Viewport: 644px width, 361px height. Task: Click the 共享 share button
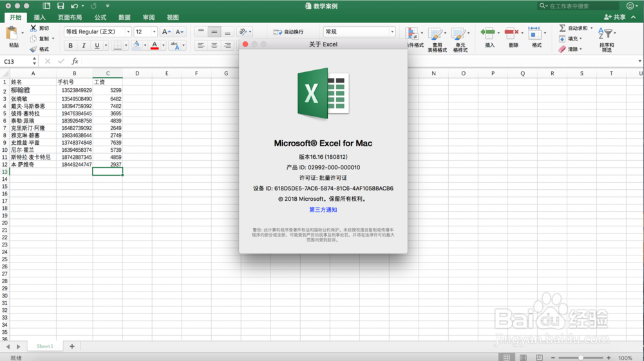coord(615,17)
